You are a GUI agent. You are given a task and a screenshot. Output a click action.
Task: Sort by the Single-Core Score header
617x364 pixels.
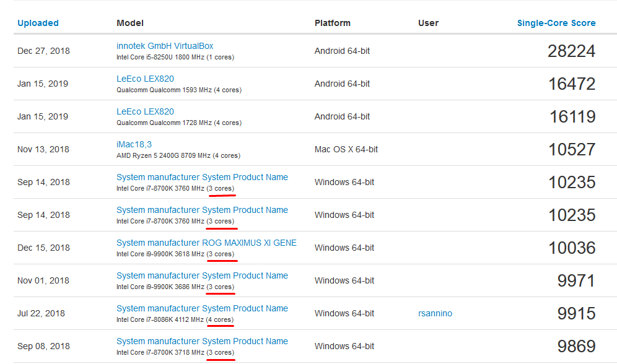pyautogui.click(x=556, y=23)
